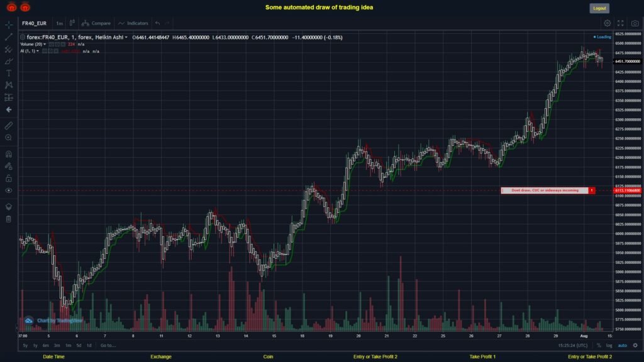Take a chart snapshot with camera icon
This screenshot has width=644, height=362.
(635, 23)
